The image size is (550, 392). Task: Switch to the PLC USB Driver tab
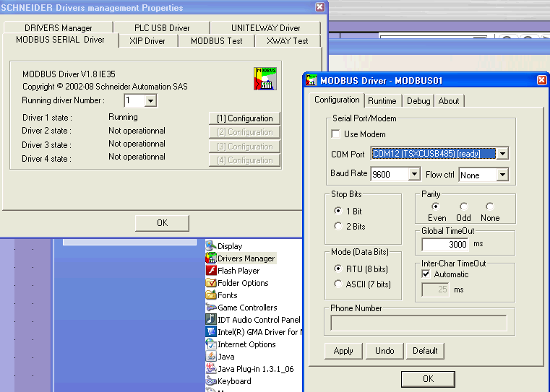pos(162,27)
